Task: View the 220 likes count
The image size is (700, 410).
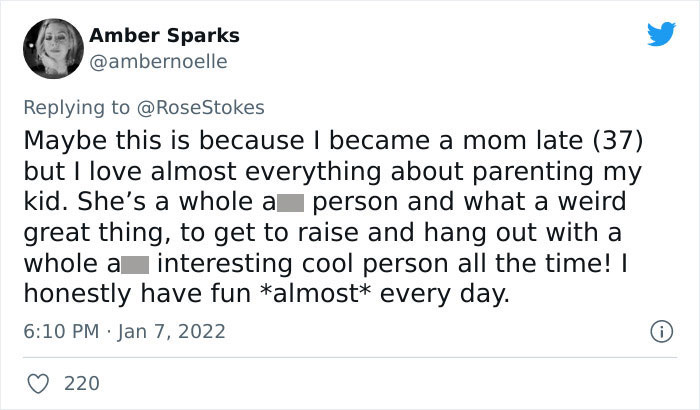Action: [x=80, y=382]
